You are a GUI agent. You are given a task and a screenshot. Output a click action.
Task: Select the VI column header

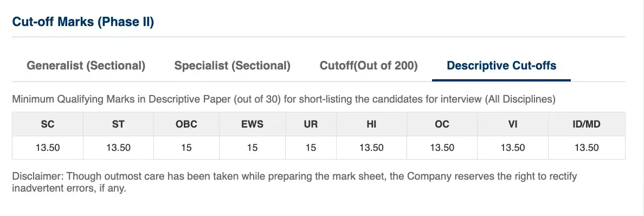[513, 124]
